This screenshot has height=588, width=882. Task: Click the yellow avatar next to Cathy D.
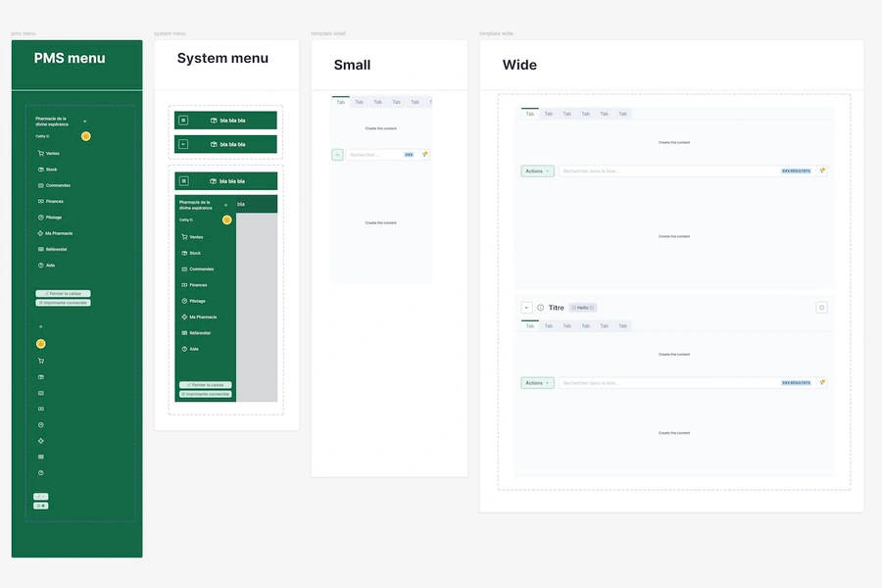click(x=85, y=135)
